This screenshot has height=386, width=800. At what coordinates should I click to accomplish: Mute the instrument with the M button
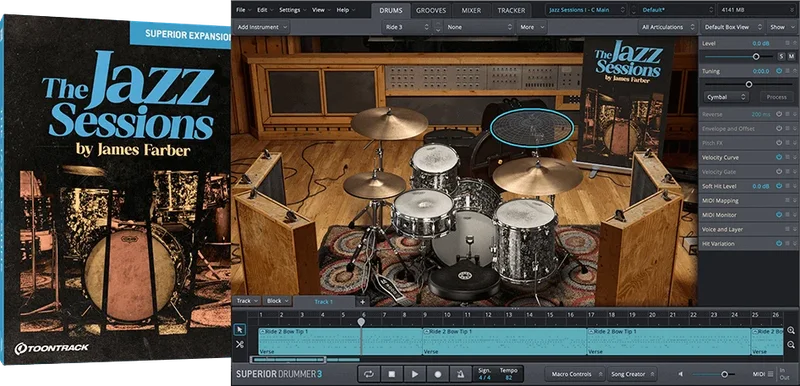pyautogui.click(x=791, y=57)
